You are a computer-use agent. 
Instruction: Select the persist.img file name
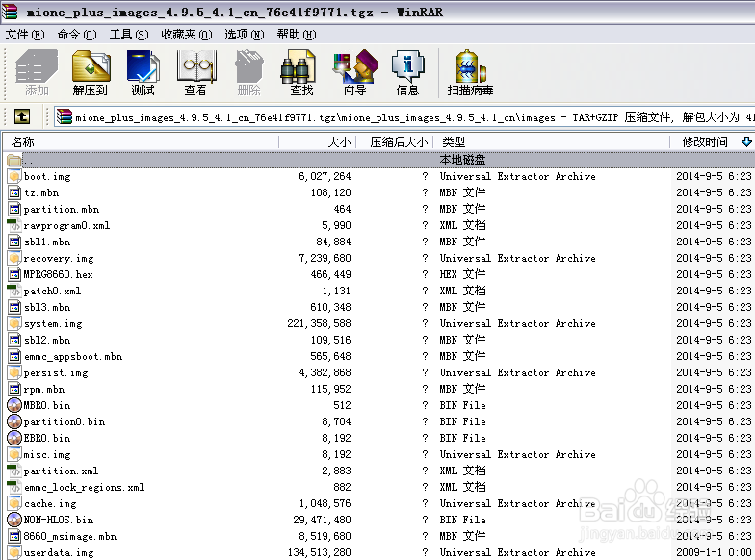(x=56, y=373)
